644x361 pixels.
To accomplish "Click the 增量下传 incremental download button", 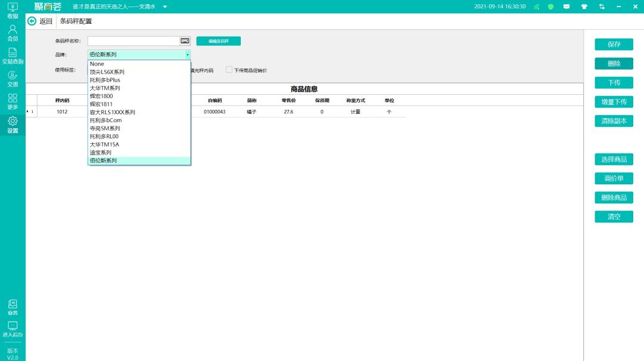I will tap(614, 102).
